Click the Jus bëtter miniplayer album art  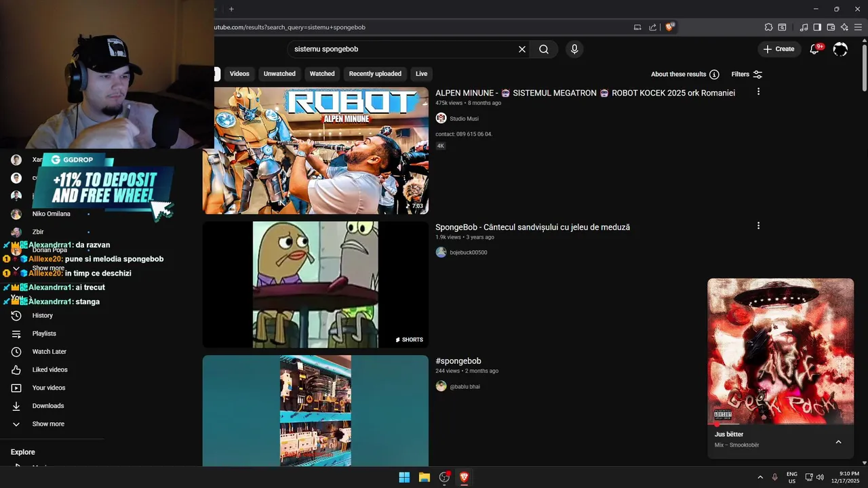[781, 351]
